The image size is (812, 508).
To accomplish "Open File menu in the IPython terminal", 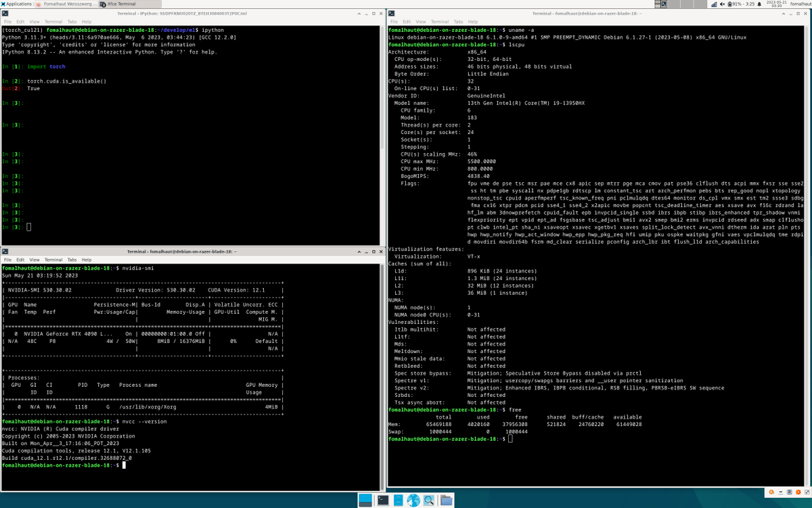I will coord(8,22).
